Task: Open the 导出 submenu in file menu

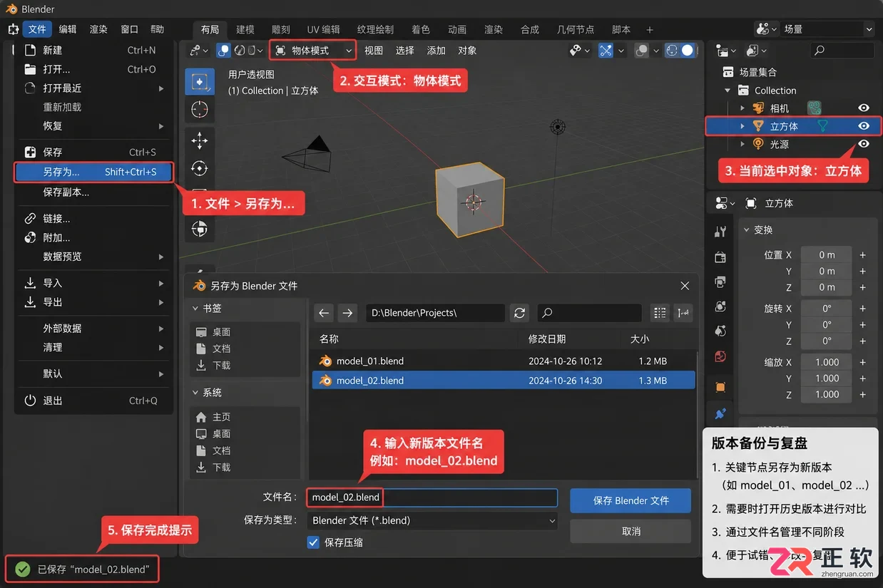Action: click(93, 302)
